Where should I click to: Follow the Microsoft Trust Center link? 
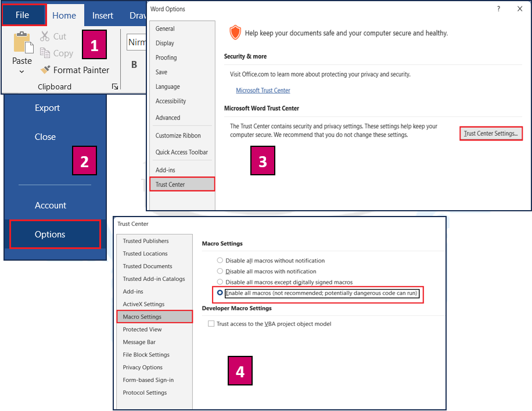(x=263, y=91)
